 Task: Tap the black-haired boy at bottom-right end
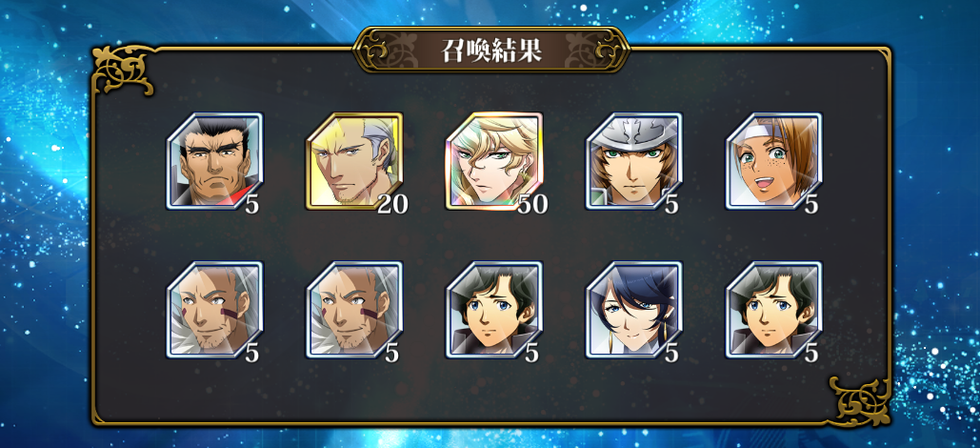pos(773,310)
